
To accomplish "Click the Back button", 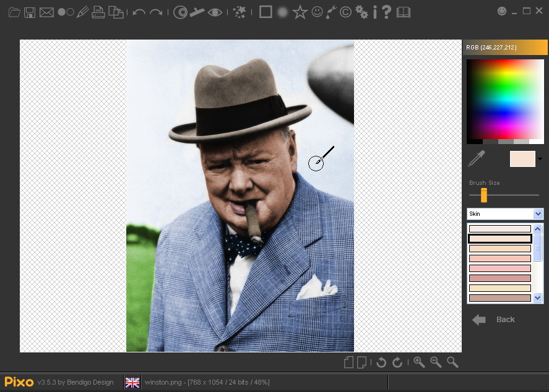I will tap(494, 320).
